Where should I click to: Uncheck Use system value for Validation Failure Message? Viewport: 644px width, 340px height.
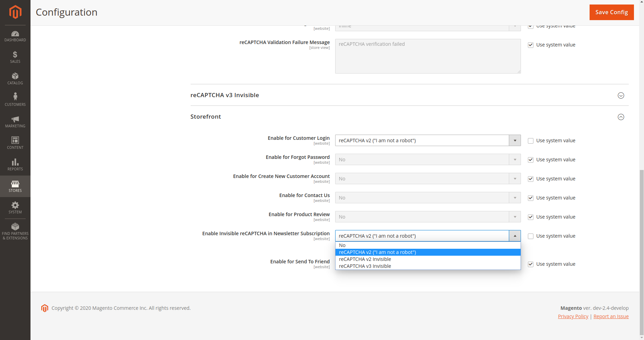coord(531,45)
